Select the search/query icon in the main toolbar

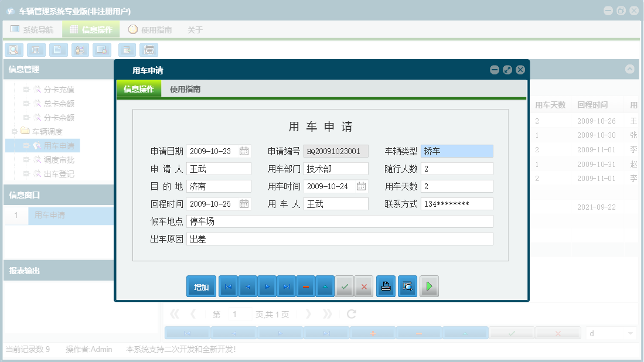(13, 50)
